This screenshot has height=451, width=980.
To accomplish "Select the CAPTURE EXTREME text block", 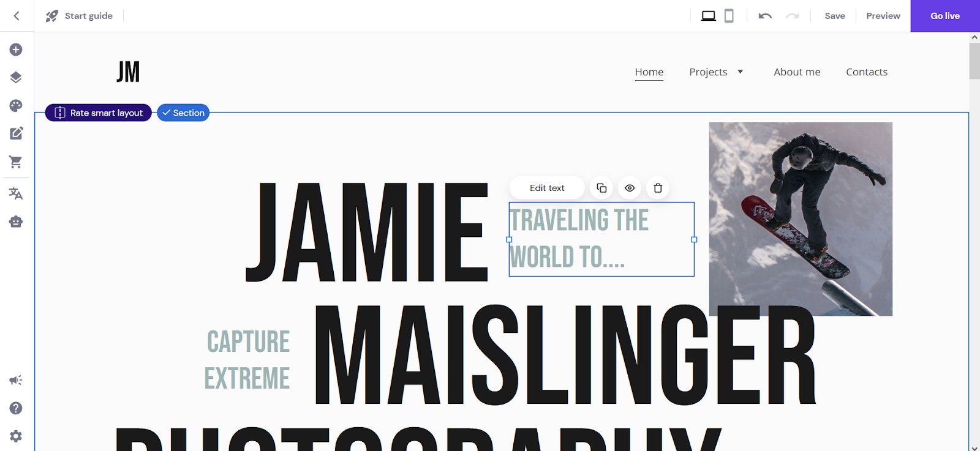I will pos(247,360).
